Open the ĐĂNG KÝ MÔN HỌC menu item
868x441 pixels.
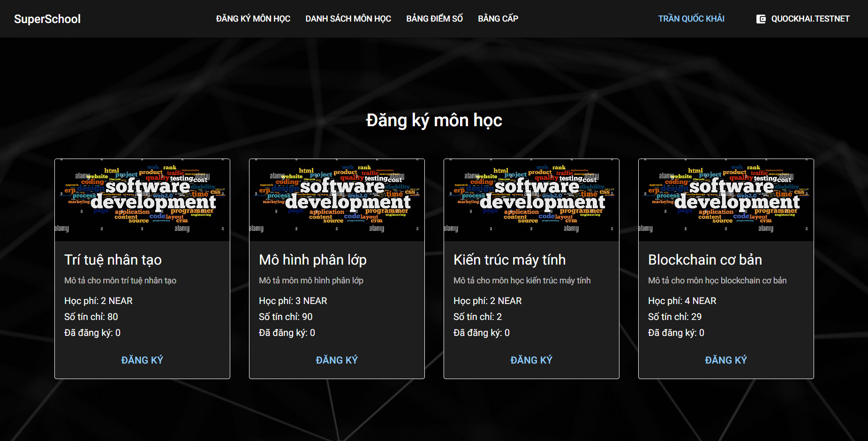[253, 19]
